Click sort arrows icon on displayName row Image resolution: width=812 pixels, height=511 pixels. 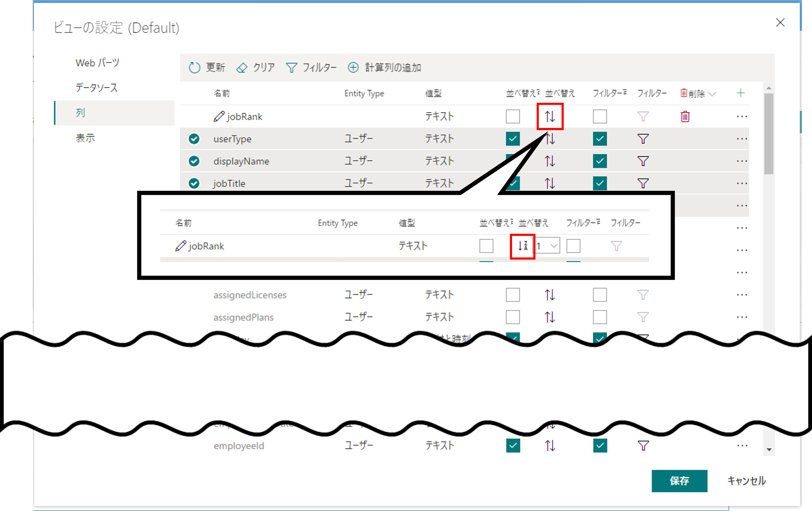click(x=550, y=161)
